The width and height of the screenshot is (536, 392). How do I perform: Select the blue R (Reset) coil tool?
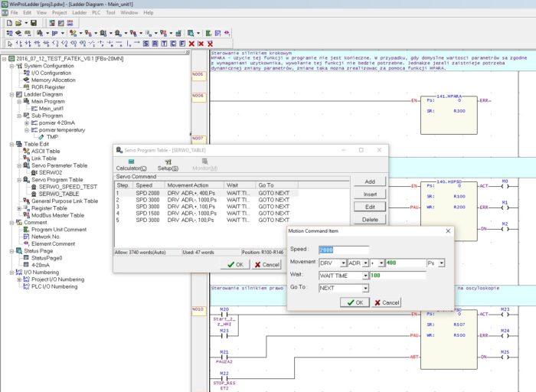[x=155, y=44]
